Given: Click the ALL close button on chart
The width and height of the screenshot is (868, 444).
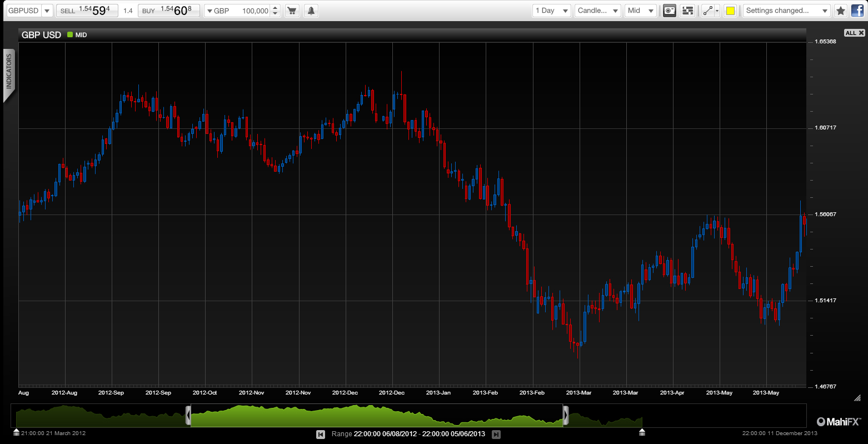Looking at the screenshot, I should pos(855,33).
